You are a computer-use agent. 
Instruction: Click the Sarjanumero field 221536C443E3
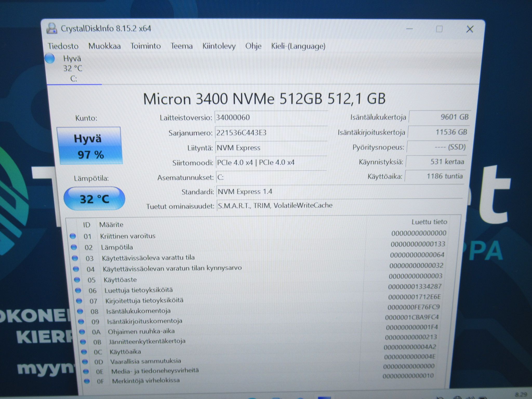point(271,133)
